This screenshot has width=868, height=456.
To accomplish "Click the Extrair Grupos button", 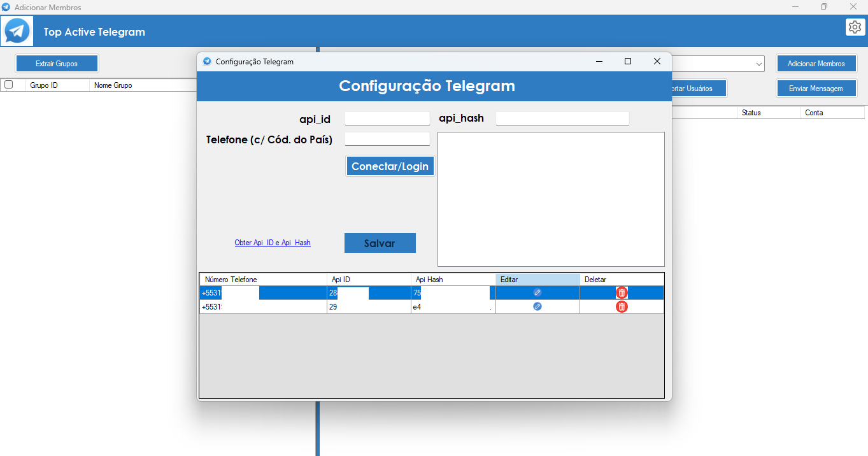I will [57, 64].
